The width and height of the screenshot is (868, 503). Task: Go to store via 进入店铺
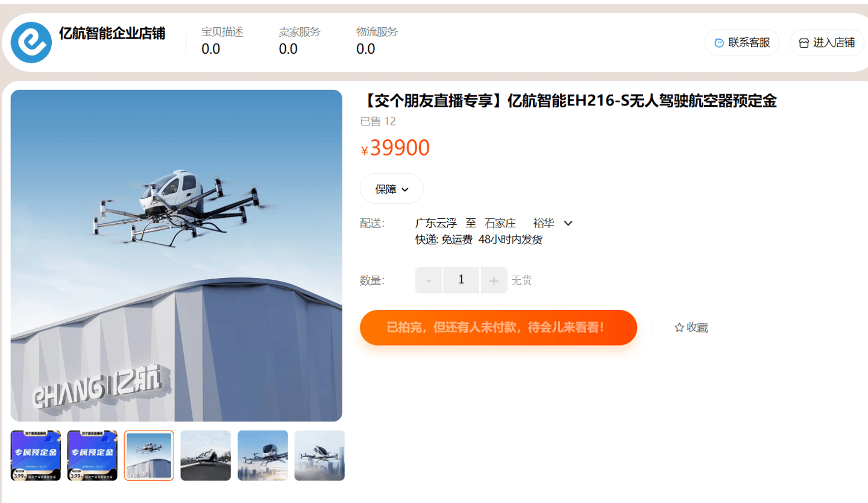click(827, 43)
